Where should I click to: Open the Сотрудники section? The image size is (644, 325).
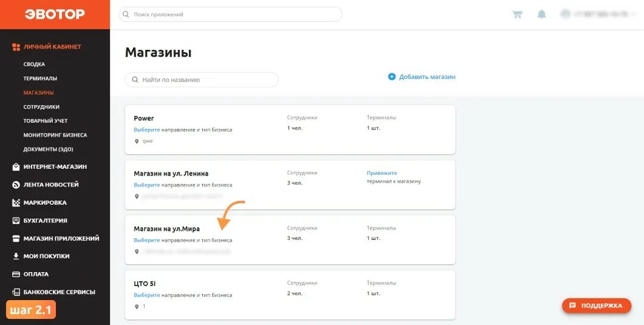41,107
